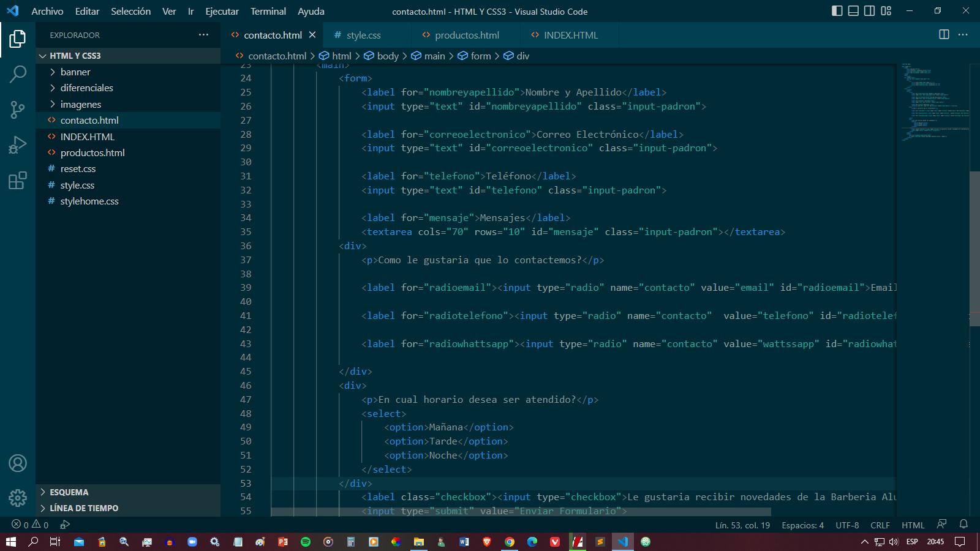Open the Editar menu

[x=87, y=11]
